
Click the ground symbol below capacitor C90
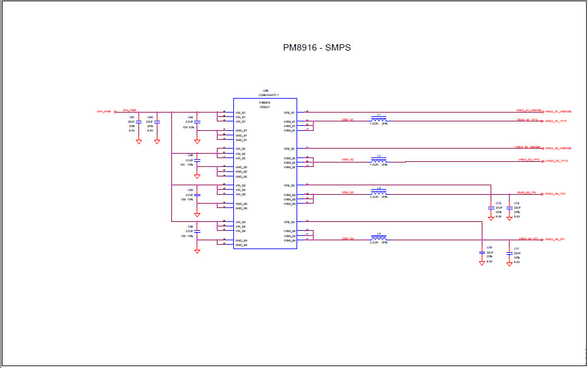156,142
